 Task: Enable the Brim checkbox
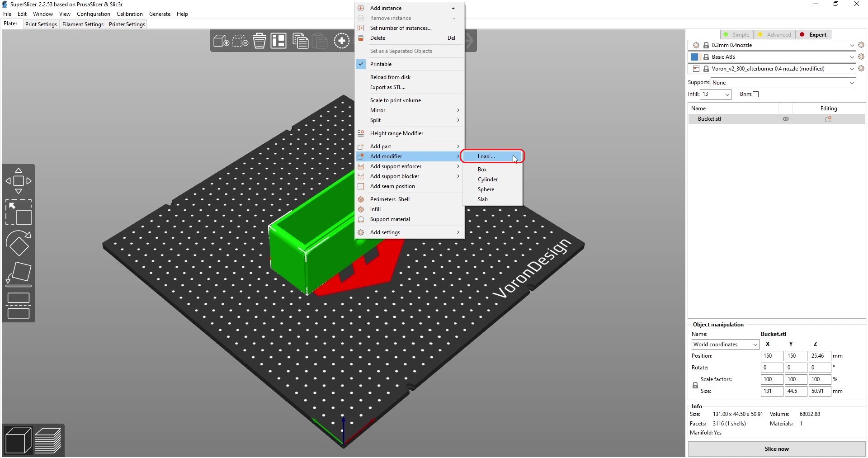pos(755,94)
